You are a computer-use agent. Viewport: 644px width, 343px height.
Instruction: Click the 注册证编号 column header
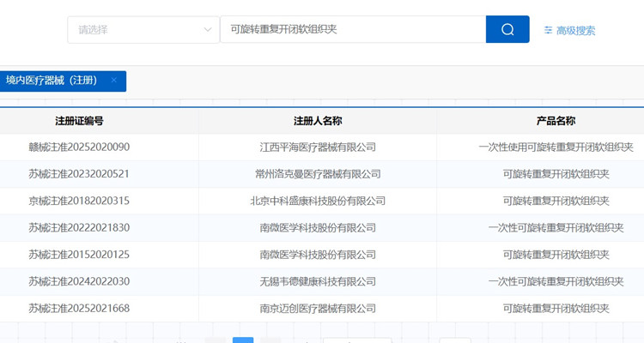(79, 121)
